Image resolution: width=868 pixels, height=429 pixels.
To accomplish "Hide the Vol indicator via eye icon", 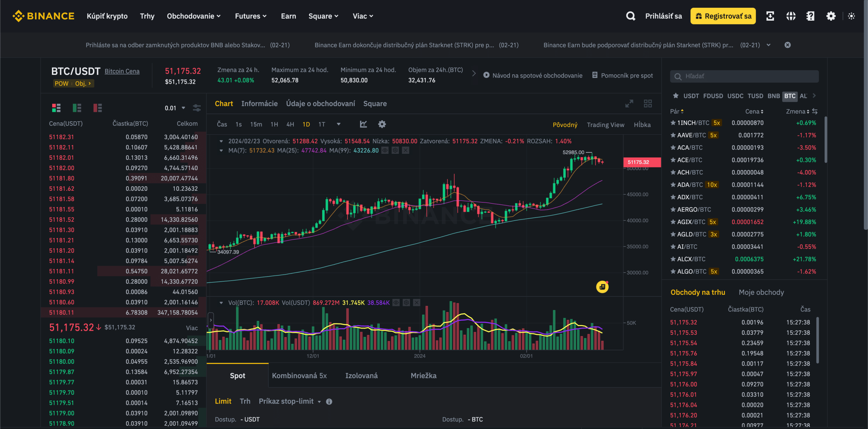I will pos(396,303).
